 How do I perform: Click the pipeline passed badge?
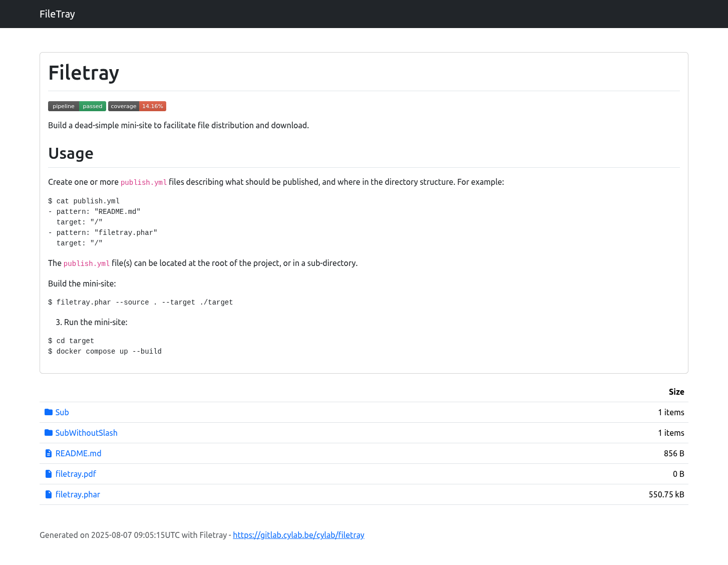point(77,106)
